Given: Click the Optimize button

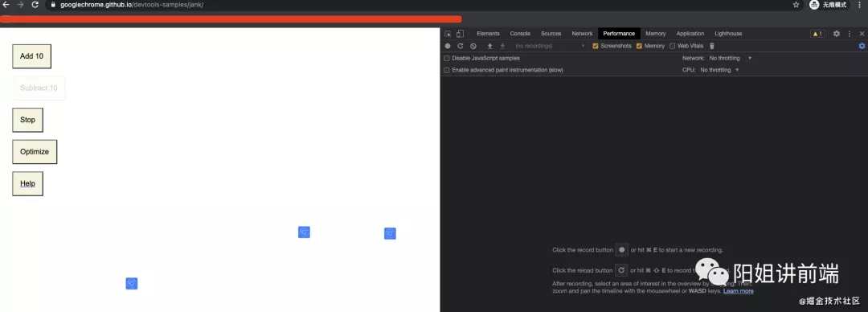Looking at the screenshot, I should (35, 152).
